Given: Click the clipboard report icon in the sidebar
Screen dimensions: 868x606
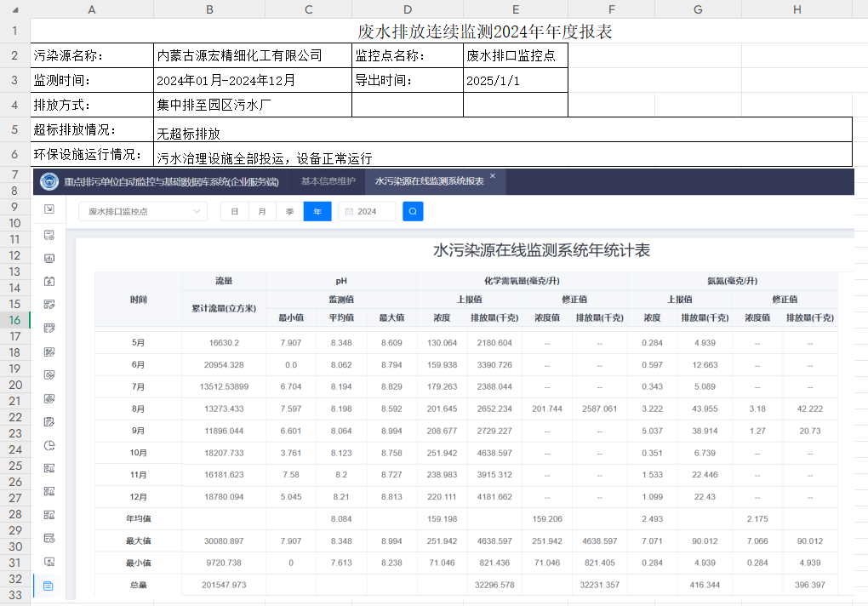Looking at the screenshot, I should (49, 423).
